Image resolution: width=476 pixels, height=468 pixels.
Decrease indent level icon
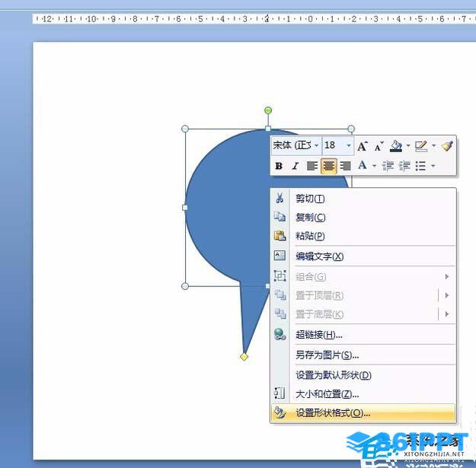coord(388,166)
